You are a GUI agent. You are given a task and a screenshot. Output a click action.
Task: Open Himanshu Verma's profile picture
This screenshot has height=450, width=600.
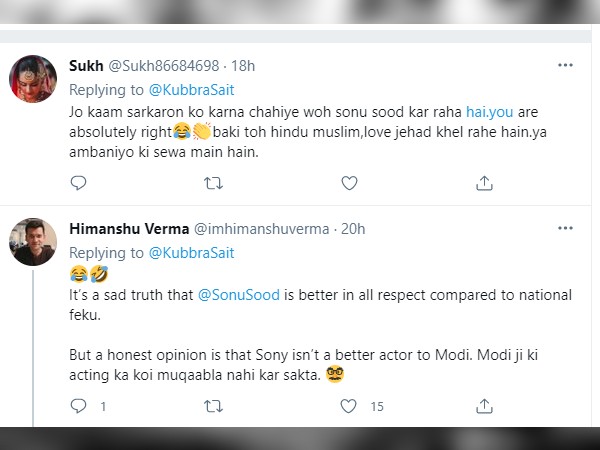coord(33,243)
